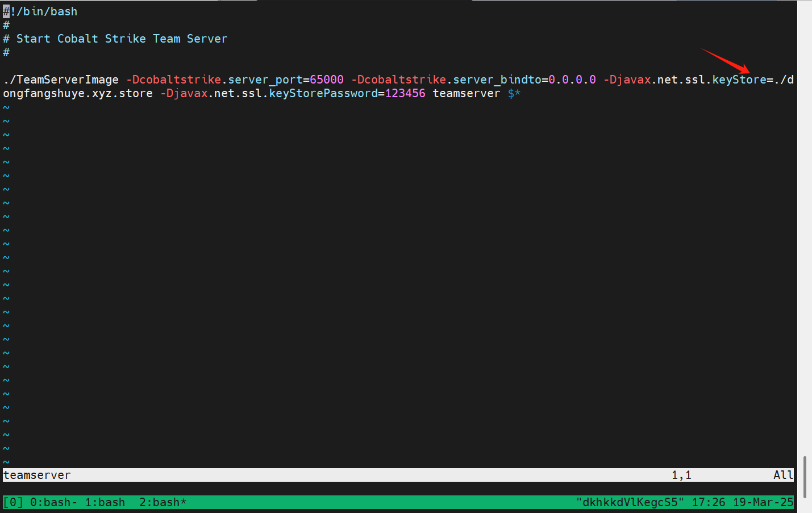Click the time '17:26' in tmux bar
The image size is (812, 513).
[709, 502]
